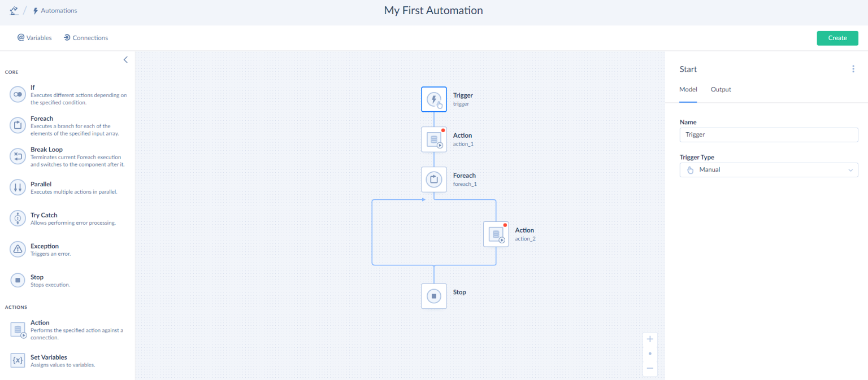Click the Trigger node on canvas

pyautogui.click(x=434, y=99)
